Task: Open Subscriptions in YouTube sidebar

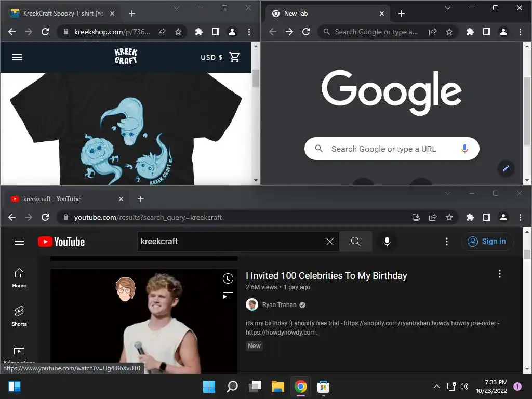Action: [19, 353]
